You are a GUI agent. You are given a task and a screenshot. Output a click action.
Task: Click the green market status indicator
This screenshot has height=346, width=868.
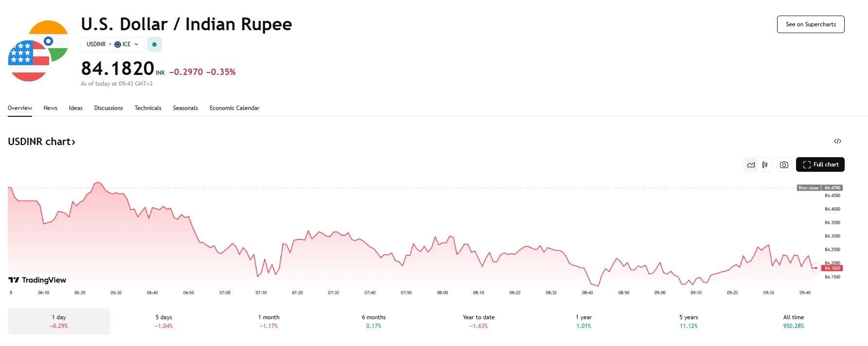155,44
